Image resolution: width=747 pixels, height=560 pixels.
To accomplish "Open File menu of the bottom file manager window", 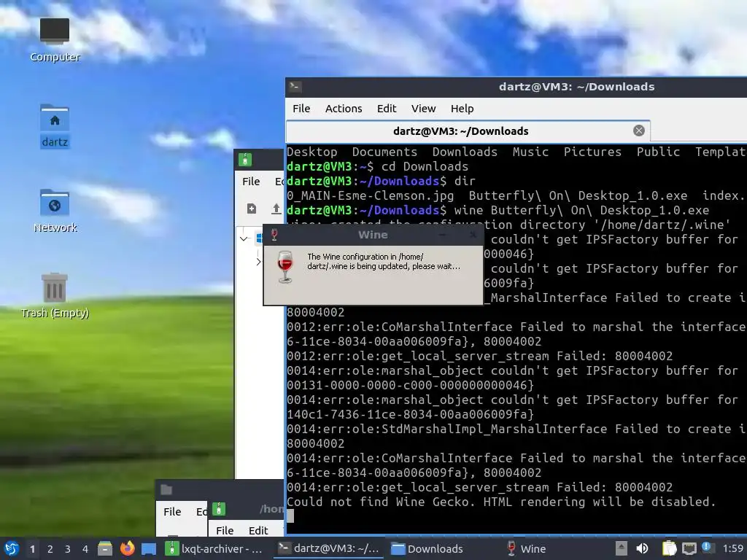I will (x=172, y=511).
